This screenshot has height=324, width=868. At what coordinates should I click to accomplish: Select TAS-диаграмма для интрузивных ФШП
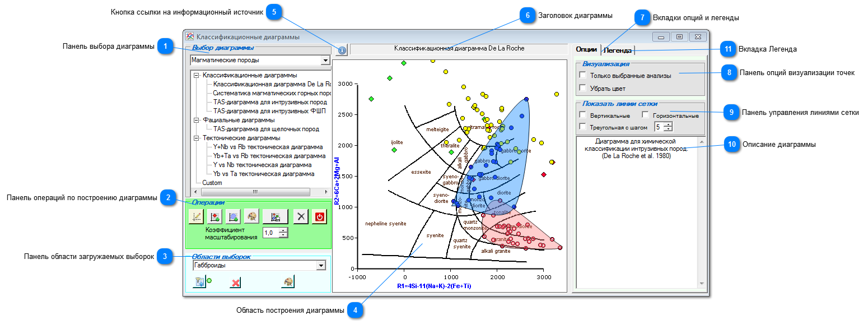click(269, 111)
